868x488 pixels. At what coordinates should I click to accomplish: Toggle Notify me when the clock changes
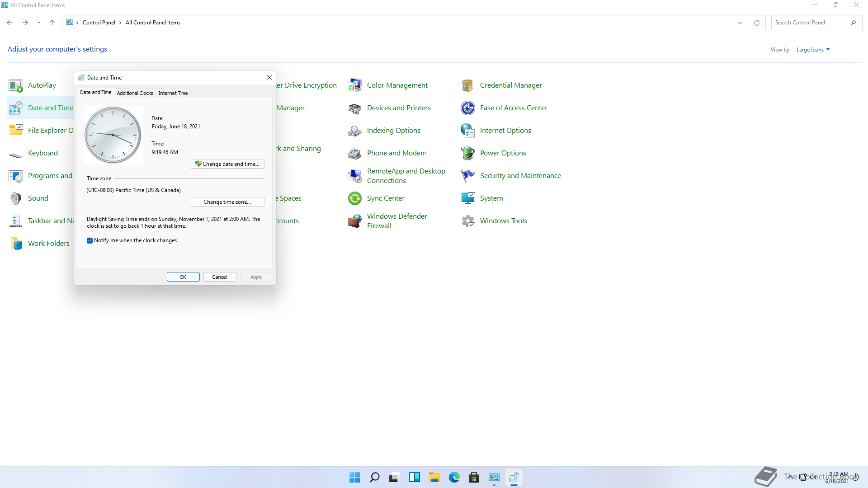90,240
